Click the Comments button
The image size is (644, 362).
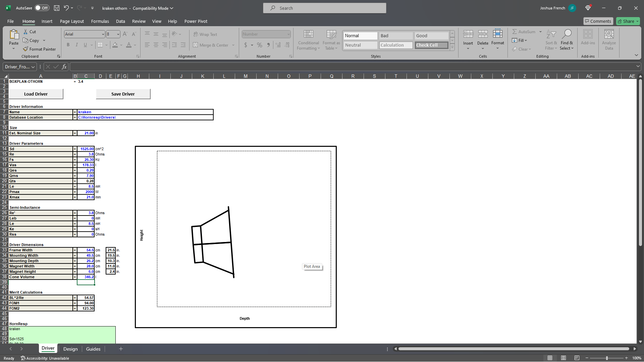[598, 21]
